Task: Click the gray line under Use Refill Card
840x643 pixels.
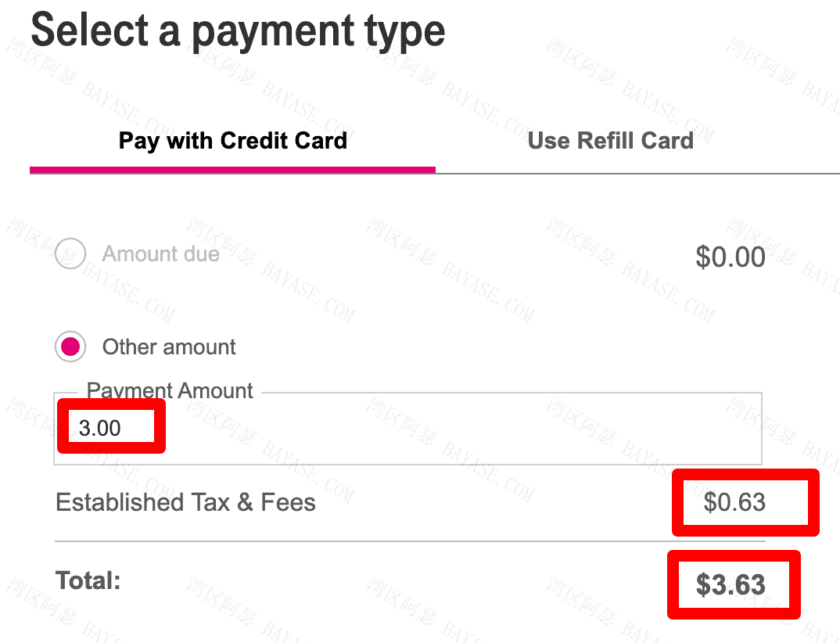Action: point(637,173)
